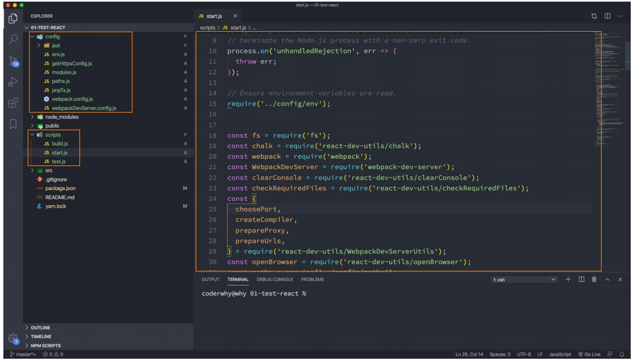
Task: Click JavaScript language mode in status bar
Action: click(560, 354)
